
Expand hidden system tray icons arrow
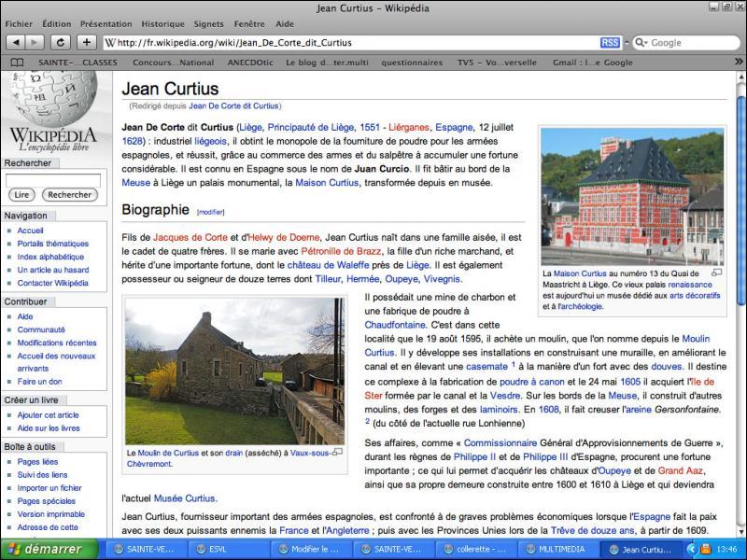(x=692, y=550)
